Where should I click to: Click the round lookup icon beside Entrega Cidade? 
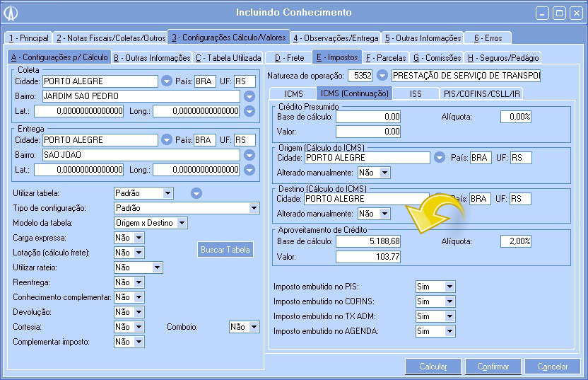pos(167,140)
